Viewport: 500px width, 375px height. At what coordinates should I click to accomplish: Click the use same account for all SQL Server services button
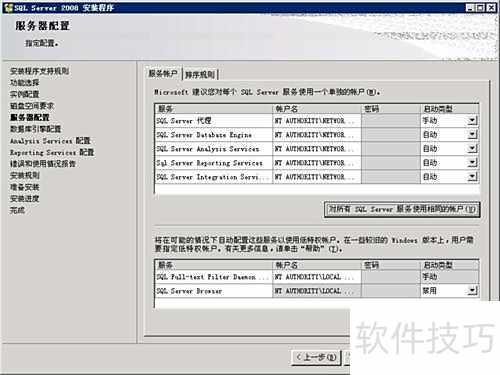tap(402, 209)
